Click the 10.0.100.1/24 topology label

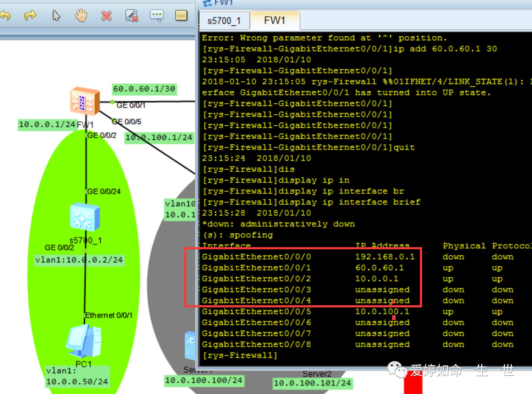159,137
